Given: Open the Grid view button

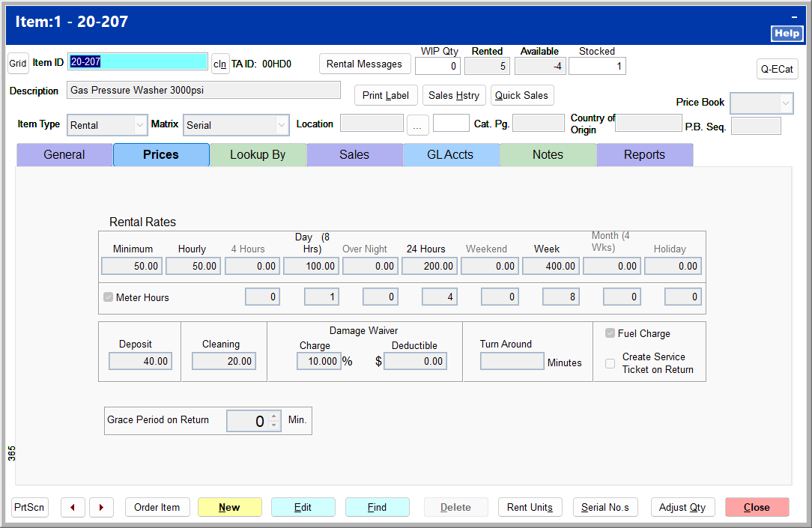Looking at the screenshot, I should 18,64.
